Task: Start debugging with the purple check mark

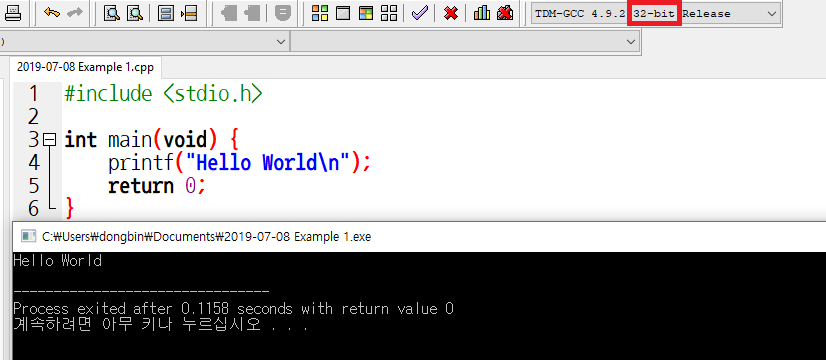Action: pos(420,13)
